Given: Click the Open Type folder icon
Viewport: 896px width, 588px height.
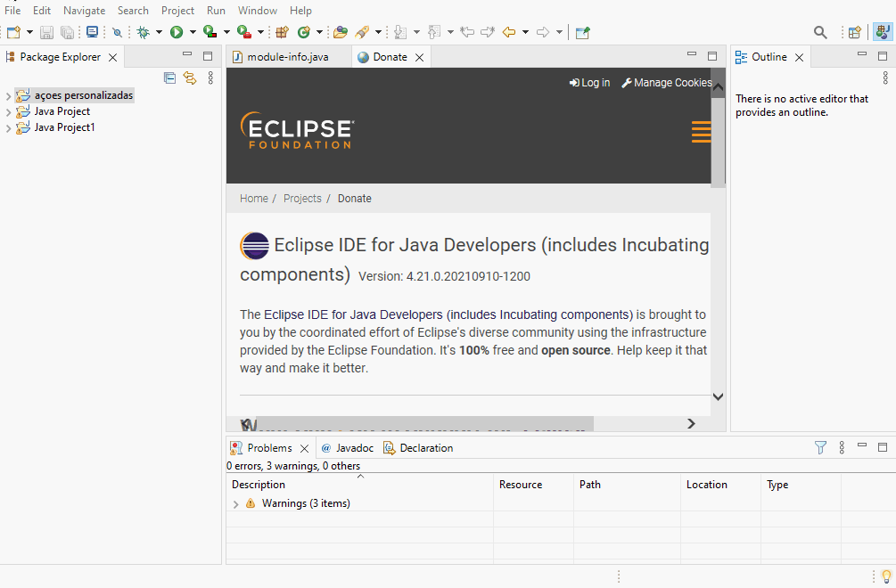Looking at the screenshot, I should (341, 33).
